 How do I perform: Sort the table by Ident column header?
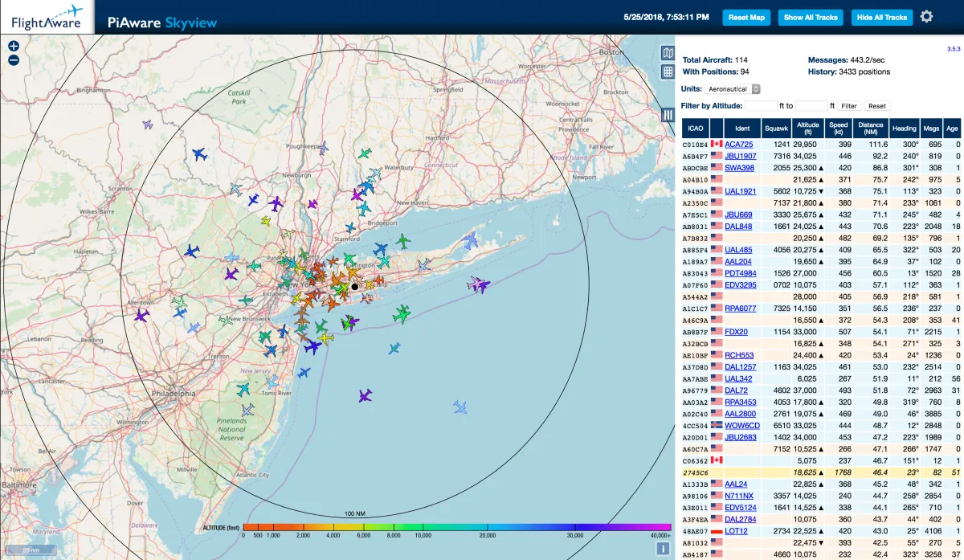[741, 129]
